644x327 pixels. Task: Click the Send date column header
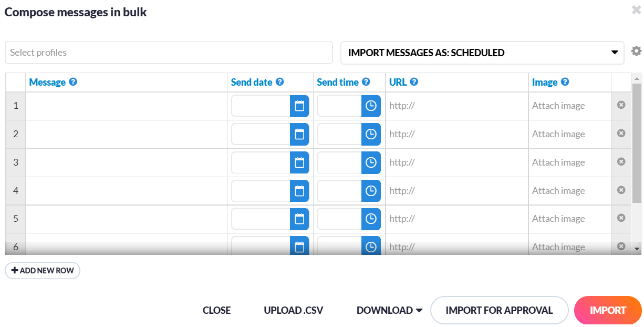point(252,83)
